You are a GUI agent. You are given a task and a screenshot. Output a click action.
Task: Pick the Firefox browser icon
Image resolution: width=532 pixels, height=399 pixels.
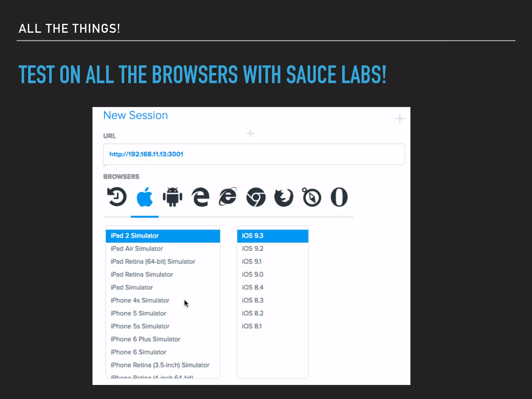(x=284, y=197)
